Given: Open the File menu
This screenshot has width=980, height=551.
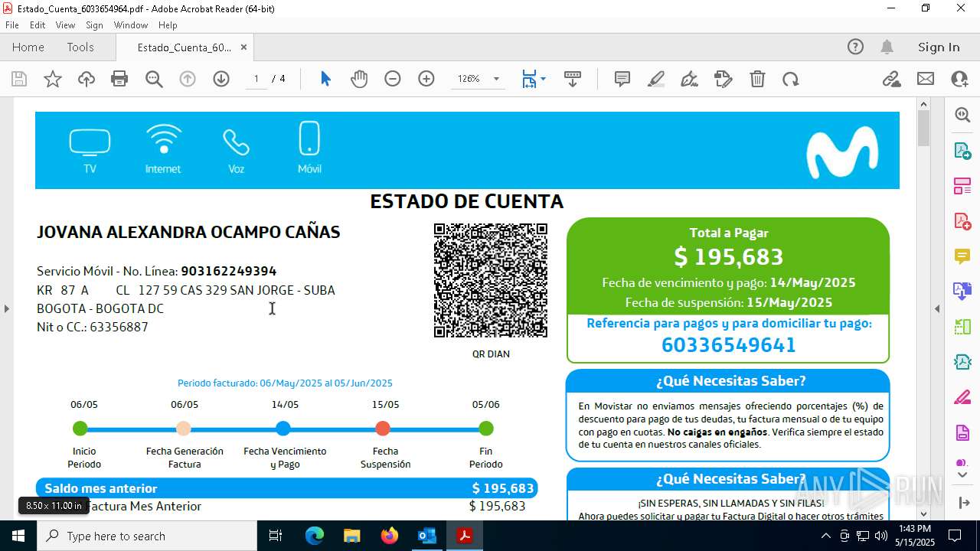Looking at the screenshot, I should [x=12, y=25].
